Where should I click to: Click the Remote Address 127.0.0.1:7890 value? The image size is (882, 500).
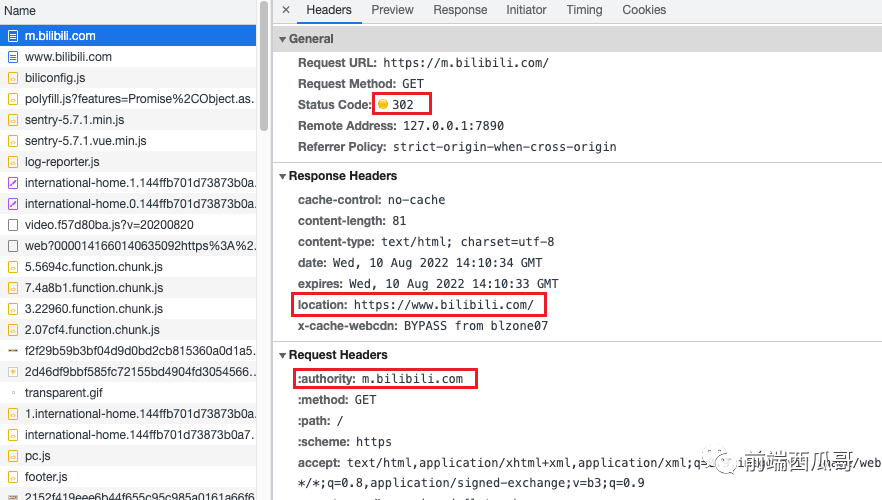click(453, 126)
